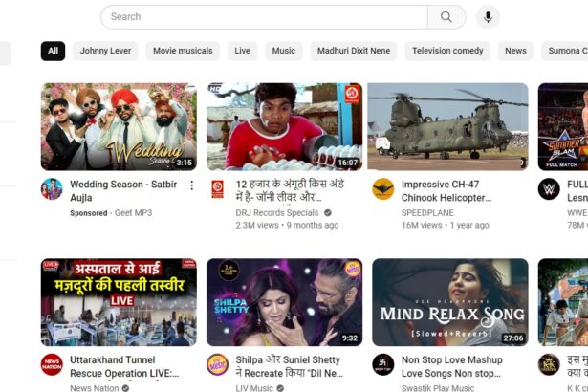Click the '2.3M views • 9 months ago' text

click(287, 225)
